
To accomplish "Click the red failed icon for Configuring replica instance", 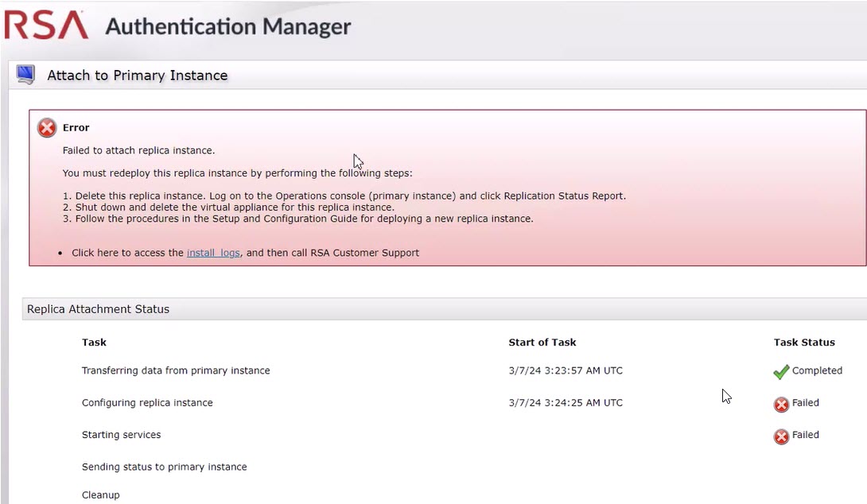I will (781, 404).
